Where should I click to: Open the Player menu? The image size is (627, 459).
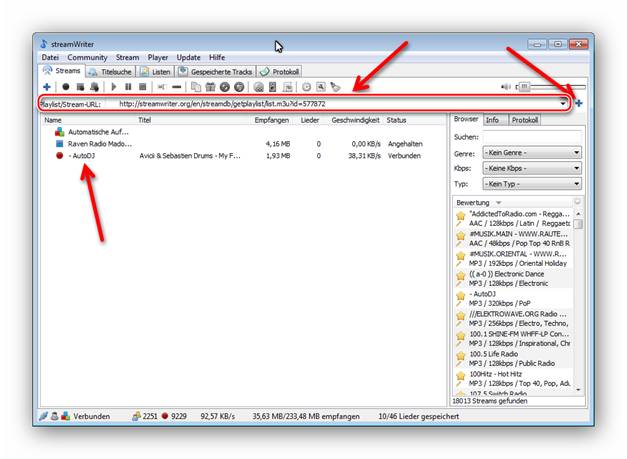(x=158, y=58)
